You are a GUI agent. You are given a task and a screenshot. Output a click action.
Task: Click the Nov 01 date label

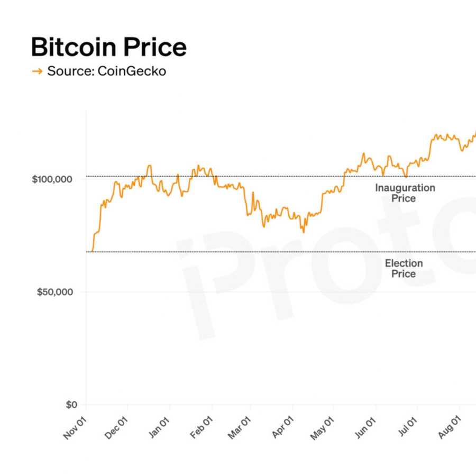(75, 427)
